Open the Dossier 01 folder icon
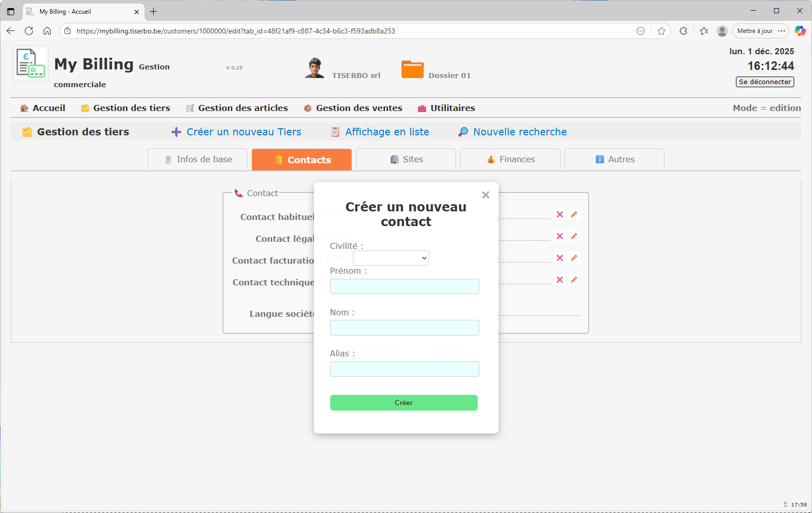Screen dimensions: 812x513 point(412,69)
